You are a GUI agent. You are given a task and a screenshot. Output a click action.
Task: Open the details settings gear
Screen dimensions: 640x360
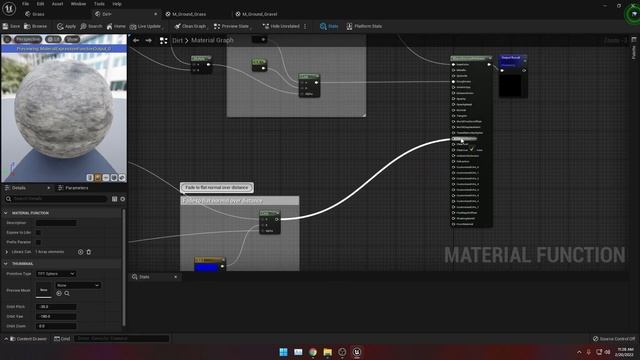tap(122, 199)
